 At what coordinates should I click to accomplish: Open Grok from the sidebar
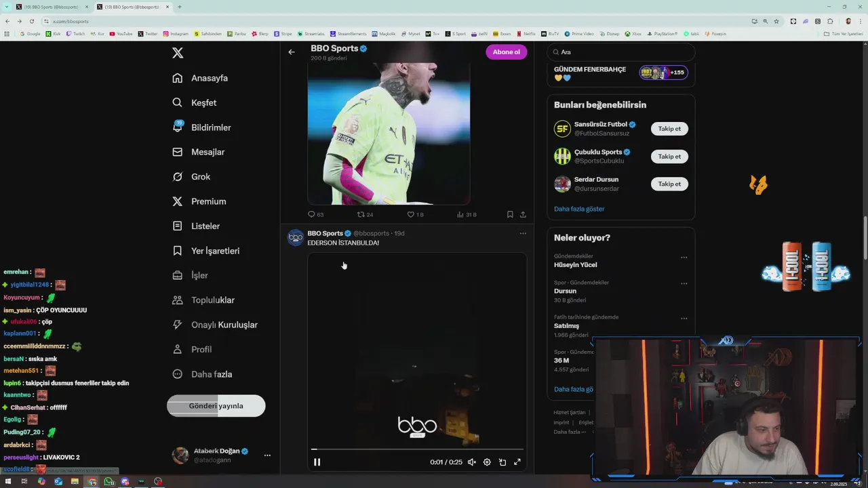coord(191,176)
